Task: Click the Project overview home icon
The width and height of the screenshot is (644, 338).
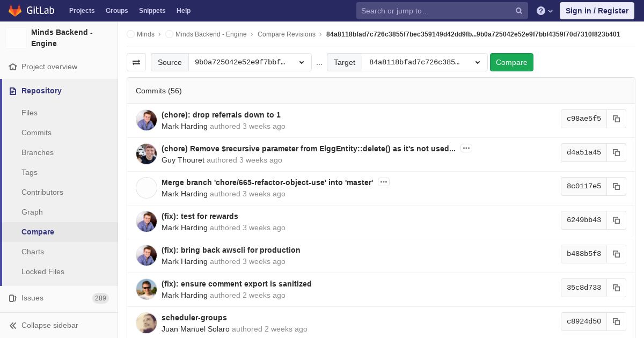Action: tap(13, 67)
